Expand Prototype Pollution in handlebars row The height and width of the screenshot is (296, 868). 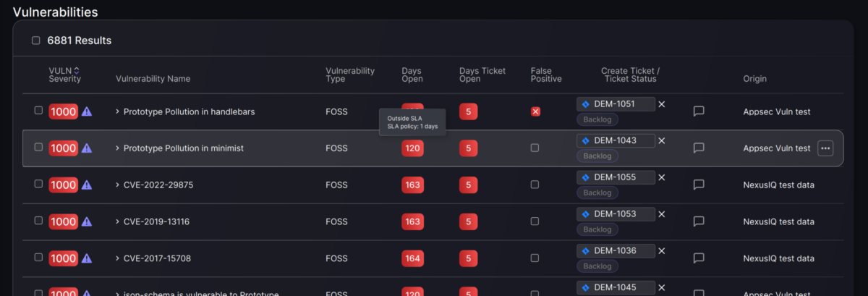click(117, 111)
